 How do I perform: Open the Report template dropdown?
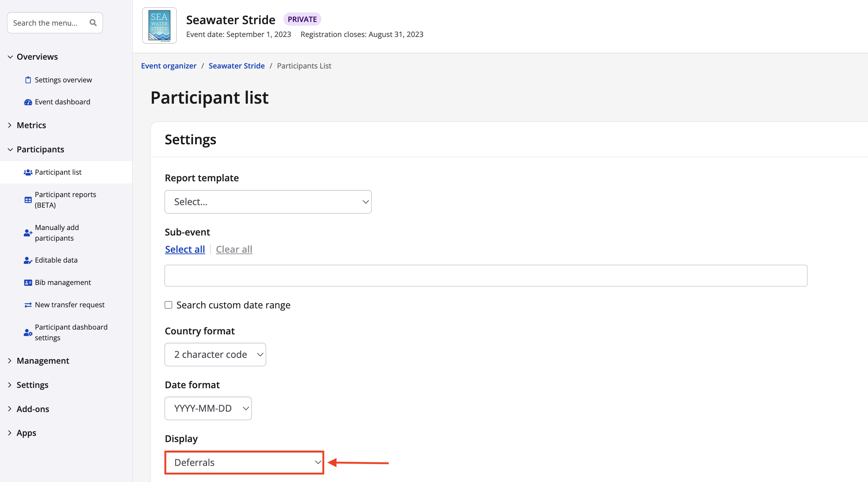click(x=268, y=202)
